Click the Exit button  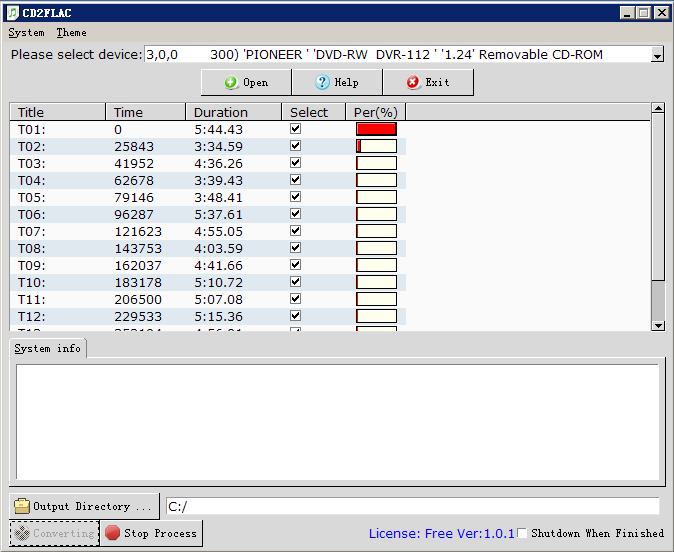428,82
